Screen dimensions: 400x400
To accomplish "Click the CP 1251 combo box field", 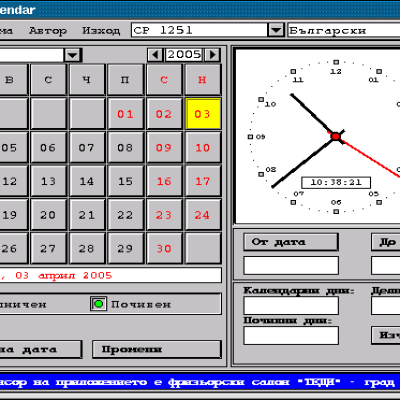I will 199,30.
